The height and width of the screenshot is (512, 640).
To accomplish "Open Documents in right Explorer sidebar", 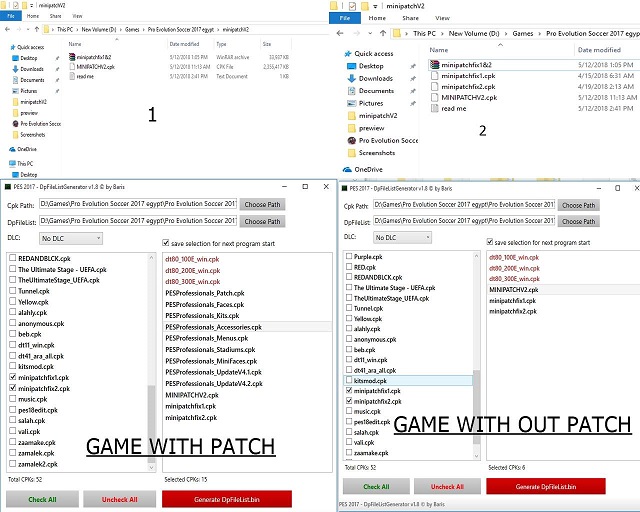I will [x=376, y=91].
